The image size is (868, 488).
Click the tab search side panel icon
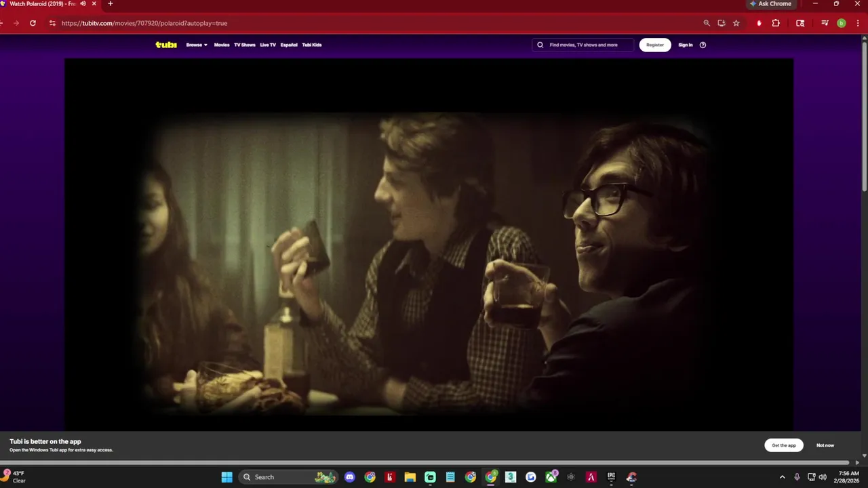[800, 23]
